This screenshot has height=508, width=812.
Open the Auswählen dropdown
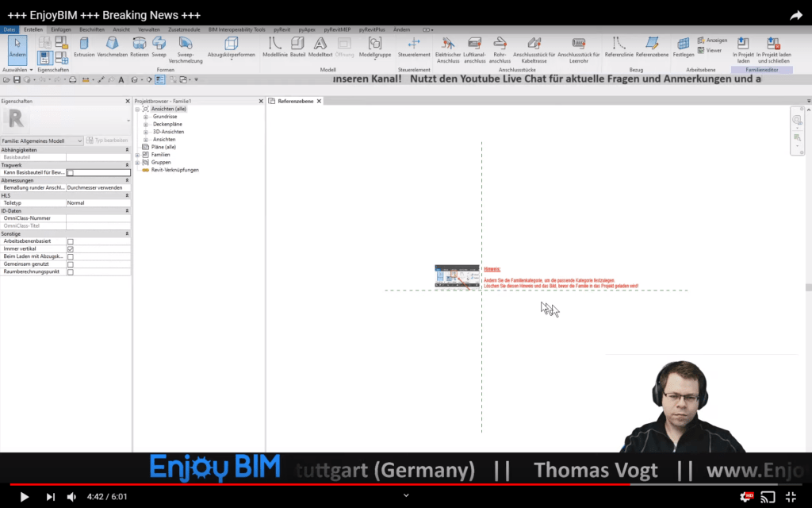[x=17, y=70]
